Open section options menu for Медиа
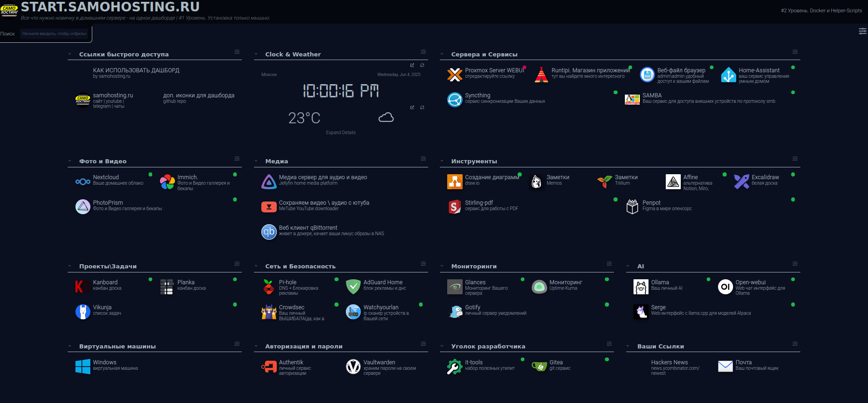Screen dimensions: 868x403 423,159
